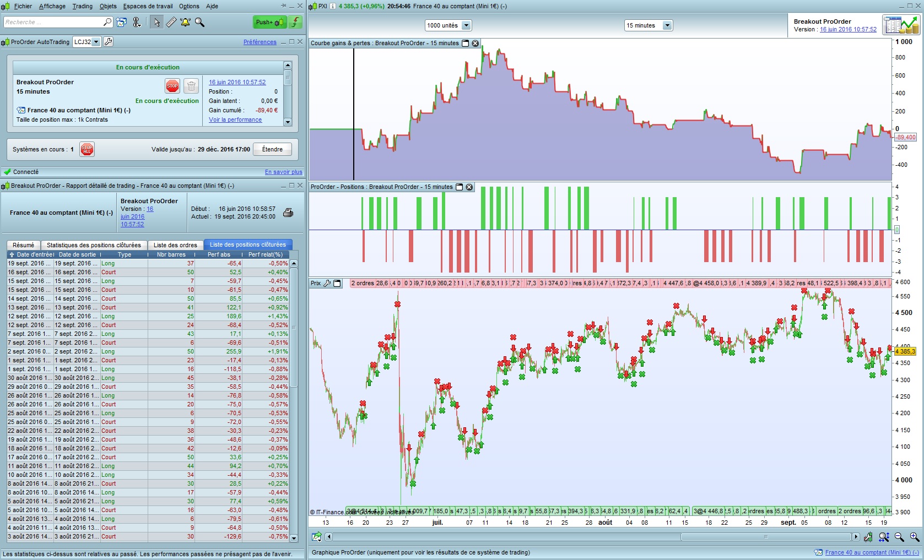This screenshot has height=560, width=924.
Task: Toggle the Push+ button
Action: (269, 22)
